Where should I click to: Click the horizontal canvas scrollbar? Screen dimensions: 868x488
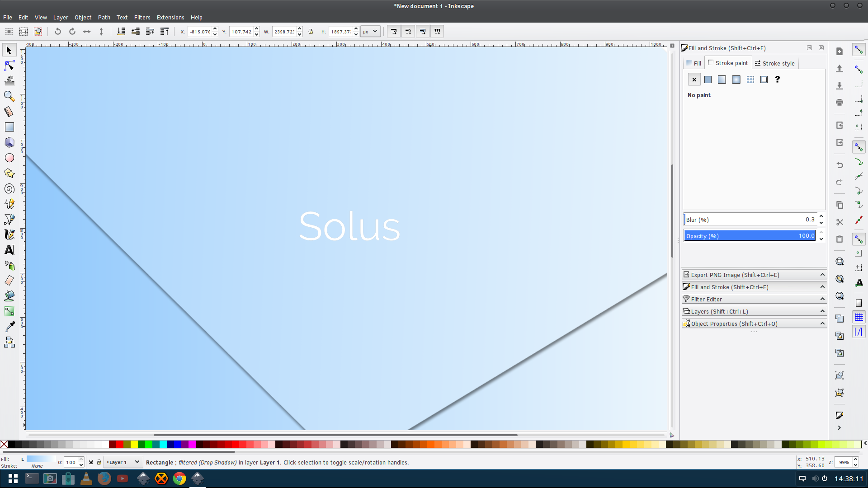pos(335,435)
